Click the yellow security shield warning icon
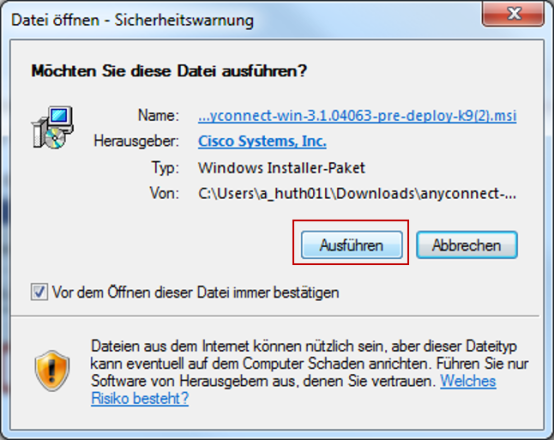The image size is (554, 440). click(x=52, y=371)
